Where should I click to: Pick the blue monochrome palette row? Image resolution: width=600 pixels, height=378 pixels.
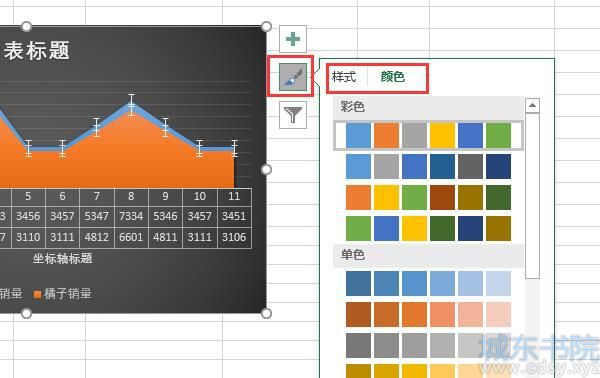[x=428, y=284]
